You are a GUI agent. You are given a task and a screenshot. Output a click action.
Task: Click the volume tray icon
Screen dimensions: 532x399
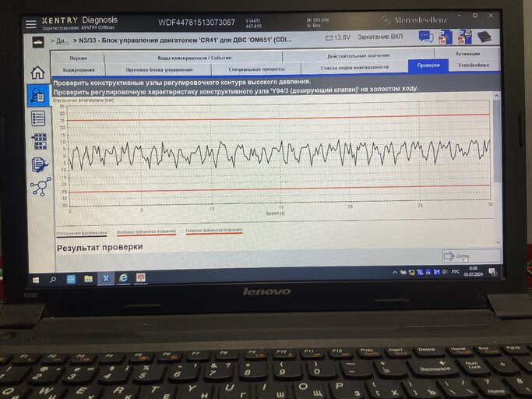pyautogui.click(x=445, y=272)
